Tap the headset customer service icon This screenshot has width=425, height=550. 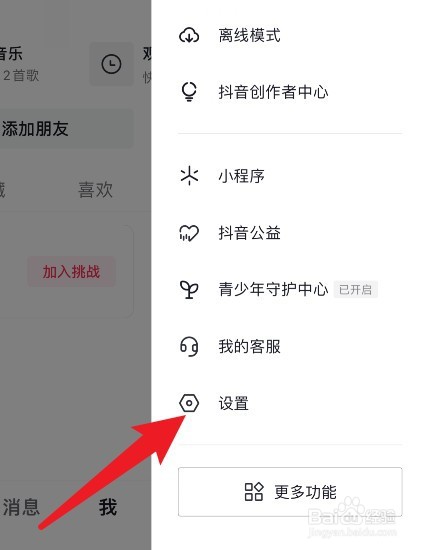click(x=189, y=347)
